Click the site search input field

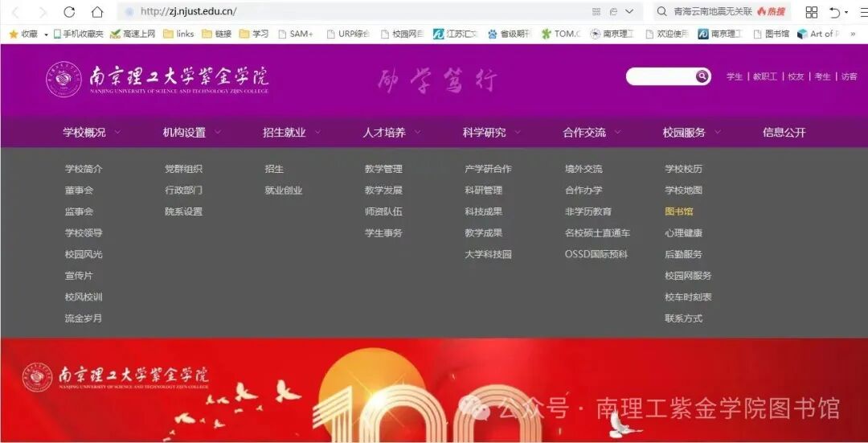click(661, 76)
